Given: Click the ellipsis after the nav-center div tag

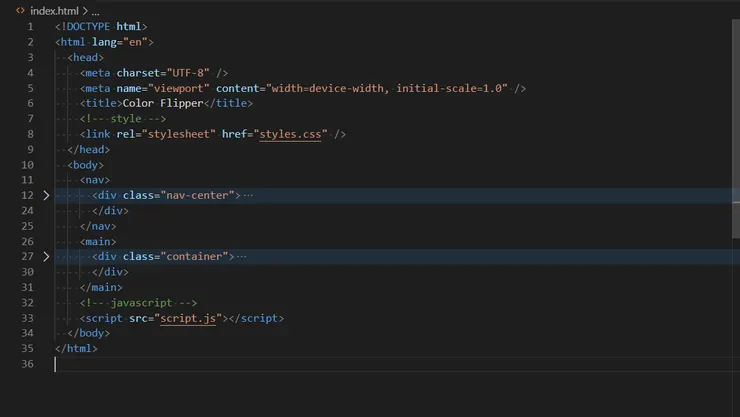Looking at the screenshot, I should tap(248, 195).
